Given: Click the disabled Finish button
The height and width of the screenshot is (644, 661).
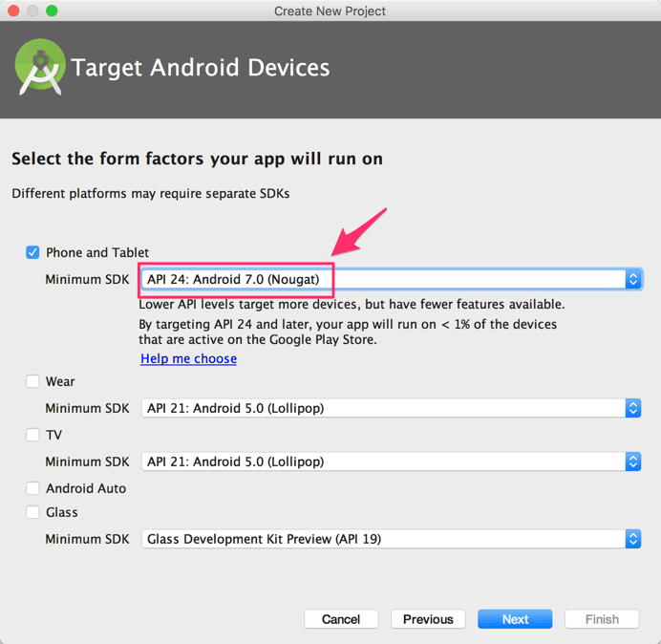Looking at the screenshot, I should click(602, 619).
